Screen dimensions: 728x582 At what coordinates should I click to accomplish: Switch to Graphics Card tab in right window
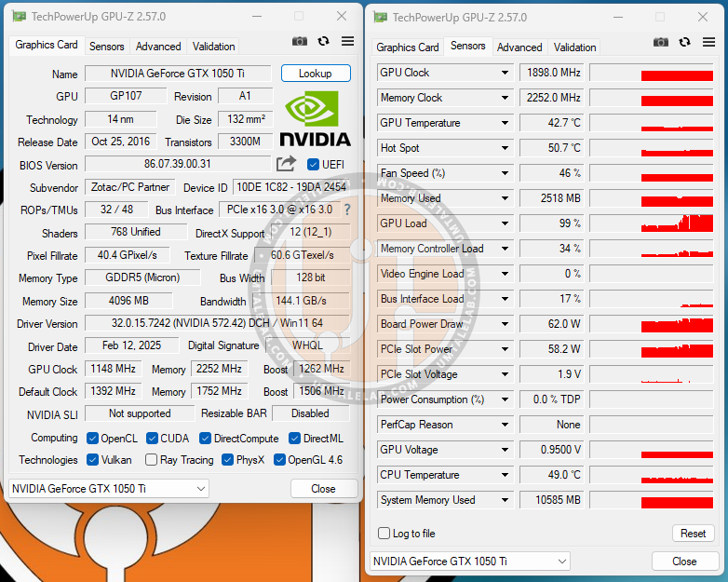point(407,47)
